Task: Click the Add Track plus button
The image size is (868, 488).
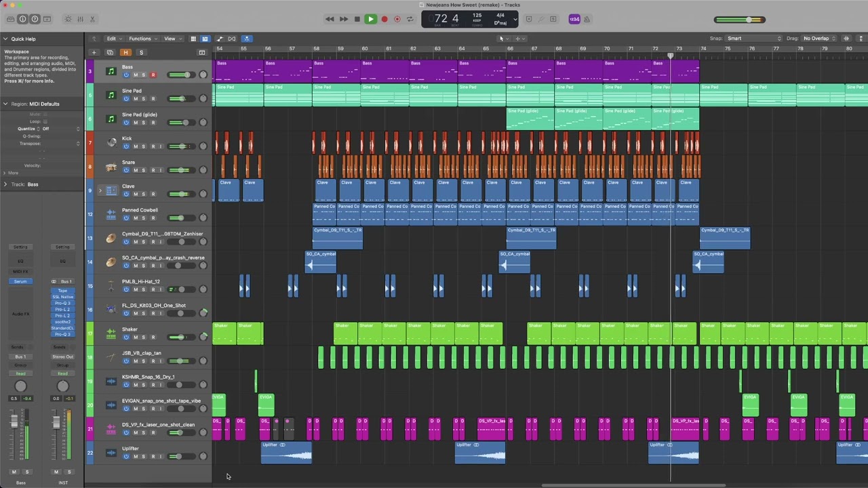Action: click(94, 52)
